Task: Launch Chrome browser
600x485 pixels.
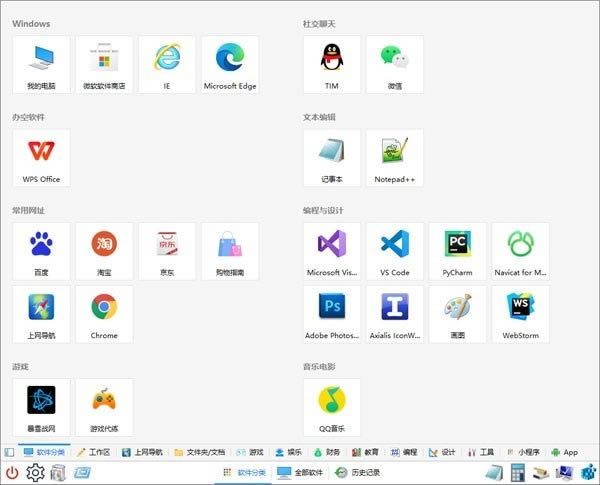Action: click(104, 314)
